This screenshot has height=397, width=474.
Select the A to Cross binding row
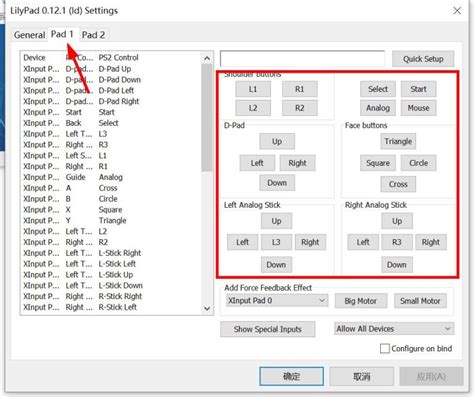[111, 188]
